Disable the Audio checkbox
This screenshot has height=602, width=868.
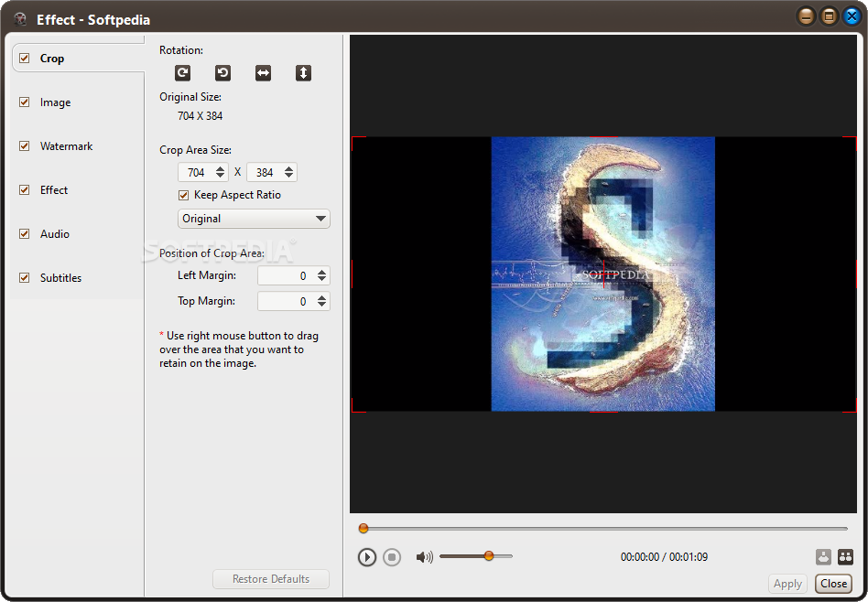click(25, 233)
